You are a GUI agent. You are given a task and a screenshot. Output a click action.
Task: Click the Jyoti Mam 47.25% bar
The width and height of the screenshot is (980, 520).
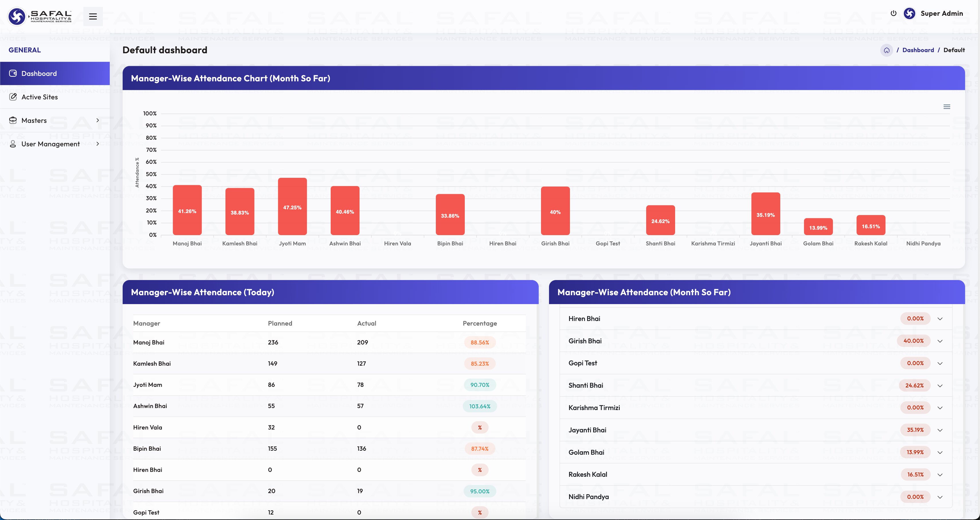click(292, 206)
